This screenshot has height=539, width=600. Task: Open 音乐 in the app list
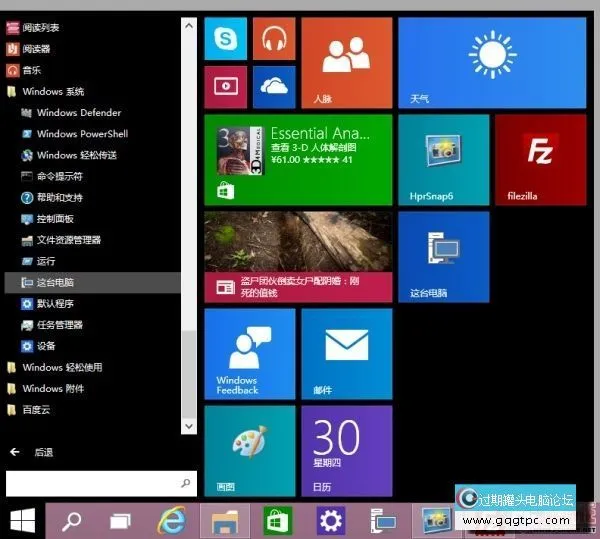point(92,70)
